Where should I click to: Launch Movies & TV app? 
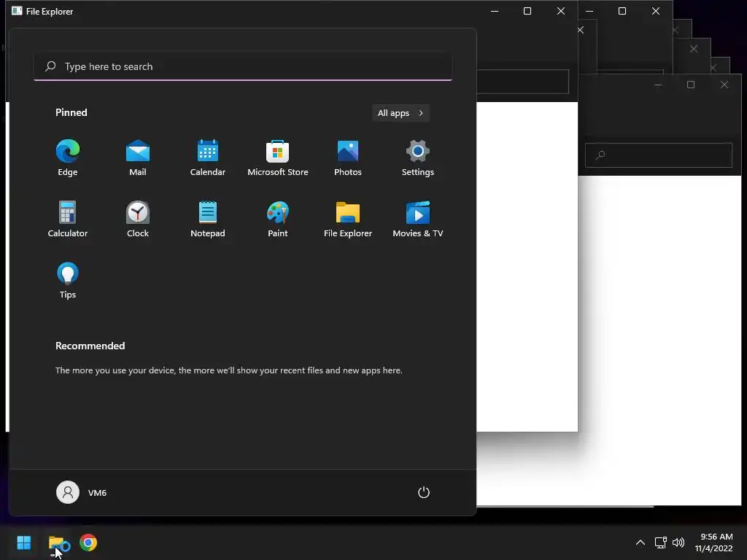pyautogui.click(x=418, y=219)
